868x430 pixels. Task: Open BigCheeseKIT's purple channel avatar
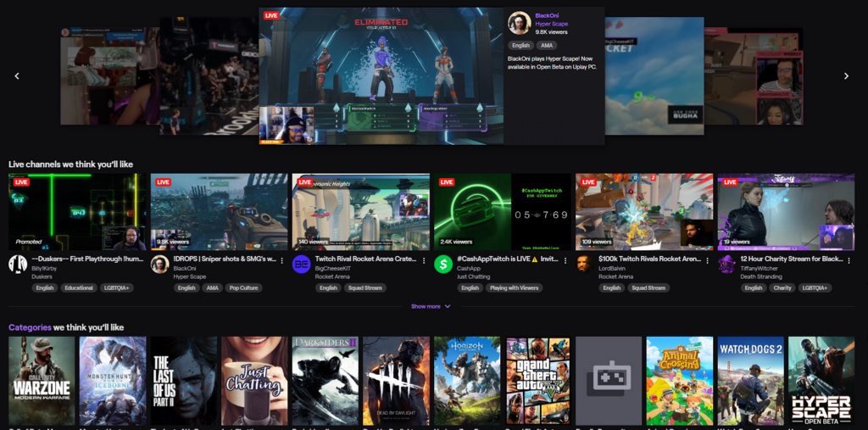point(302,264)
